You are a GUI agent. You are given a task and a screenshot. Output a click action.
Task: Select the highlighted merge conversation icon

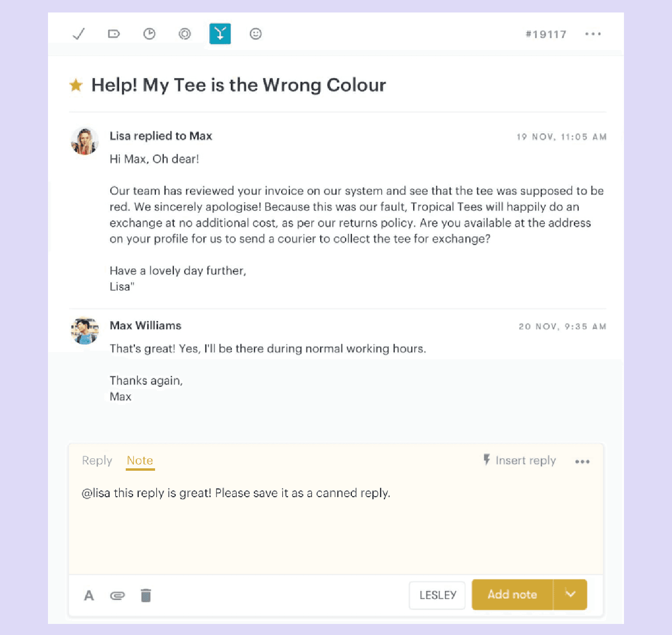(x=220, y=34)
